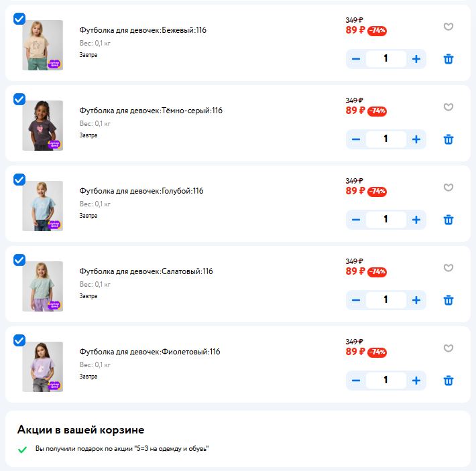Open the Футболка для девочек:Фиолетовый:116 link
The width and height of the screenshot is (476, 471).
click(150, 352)
